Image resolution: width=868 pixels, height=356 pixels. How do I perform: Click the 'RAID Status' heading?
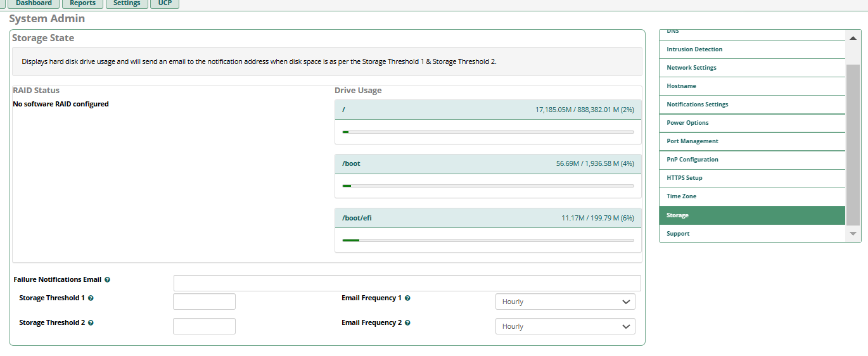tap(36, 90)
